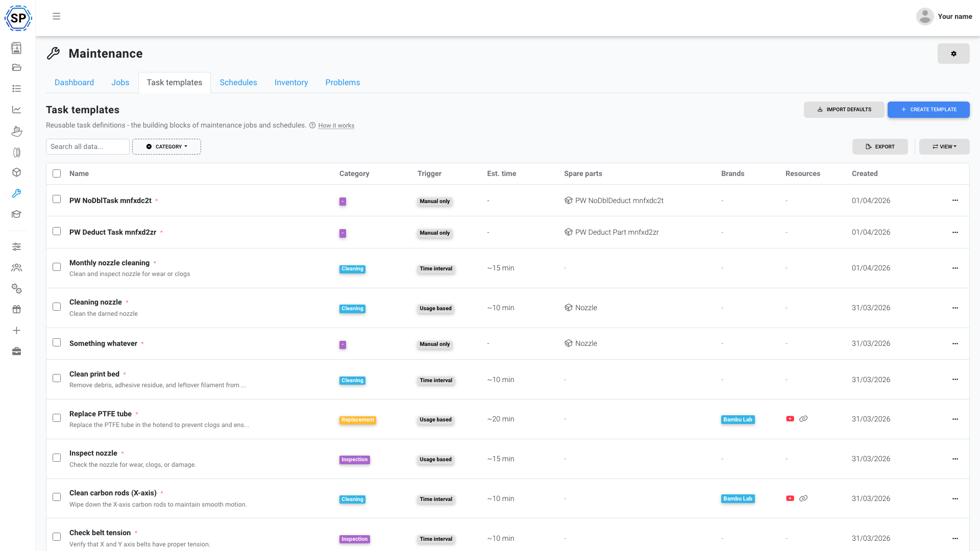Open the How it works link
This screenshot has width=980, height=551.
point(336,126)
